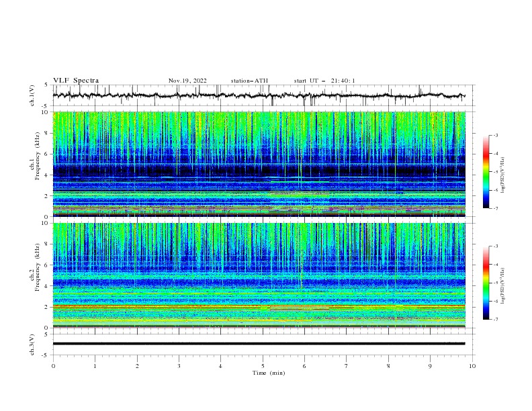Image resolution: width=532 pixels, height=411 pixels.
Task: Select the "start UT = 21:40: 1" text
Action: pyautogui.click(x=324, y=81)
